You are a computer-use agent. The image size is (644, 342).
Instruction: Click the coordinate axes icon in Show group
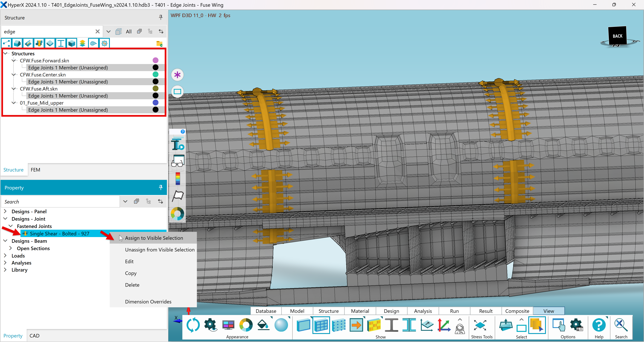point(444,325)
